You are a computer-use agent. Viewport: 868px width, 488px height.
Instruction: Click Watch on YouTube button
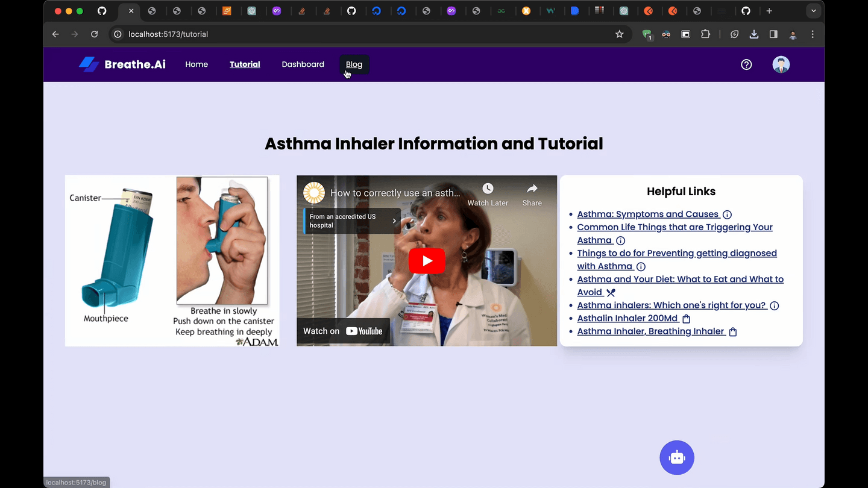coord(343,331)
